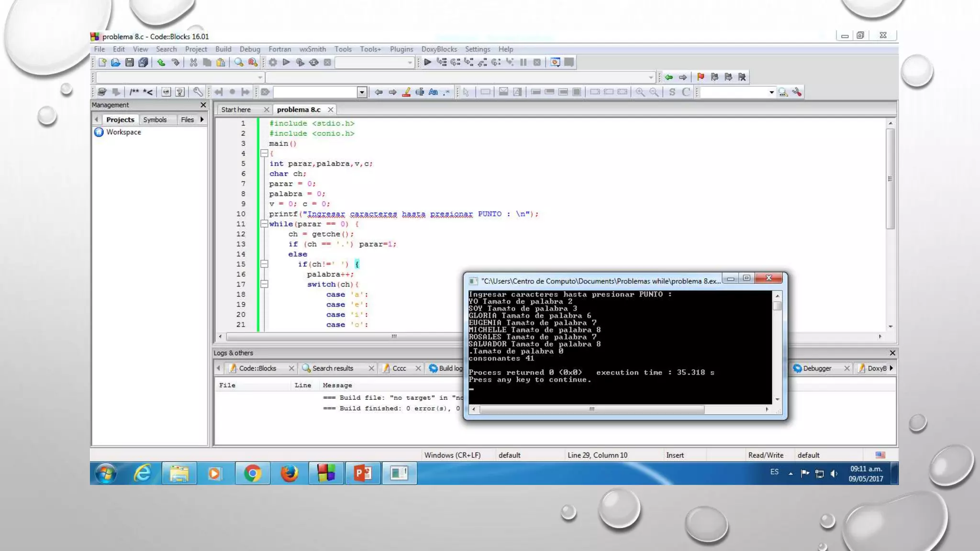Toggle match case with the Aa icon
This screenshot has height=551, width=980.
[x=434, y=92]
